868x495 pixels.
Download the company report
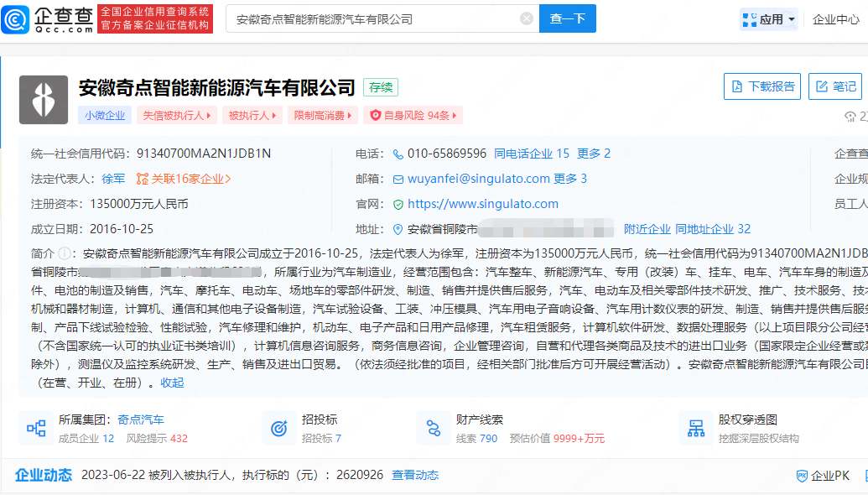coord(762,86)
